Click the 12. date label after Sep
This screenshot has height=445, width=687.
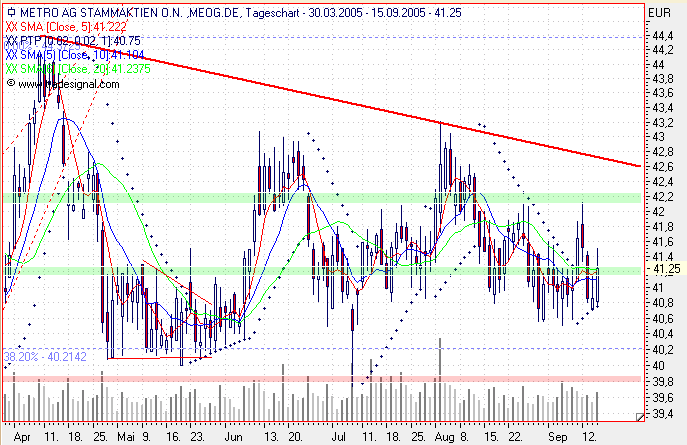590,437
